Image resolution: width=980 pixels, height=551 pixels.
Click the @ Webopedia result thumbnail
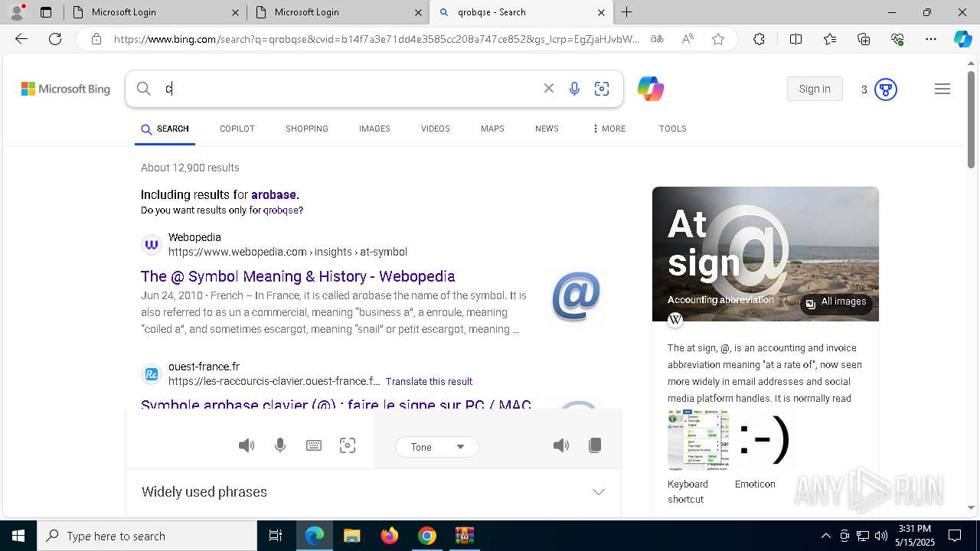[x=576, y=296]
